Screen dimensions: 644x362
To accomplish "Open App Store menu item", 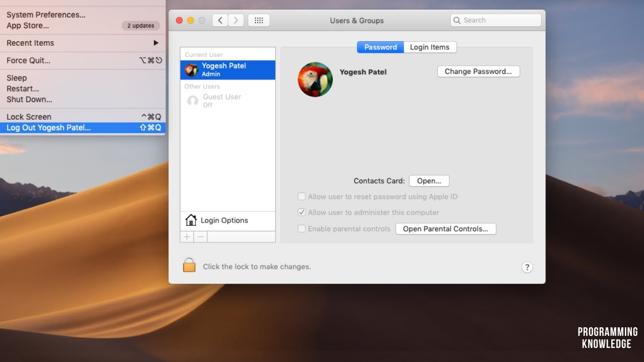I will pyautogui.click(x=83, y=26).
